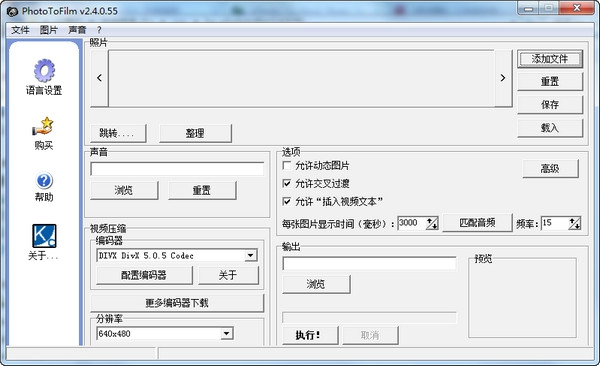Click the 配置编码器 button
Screen dimensions: 600x366
pos(144,275)
